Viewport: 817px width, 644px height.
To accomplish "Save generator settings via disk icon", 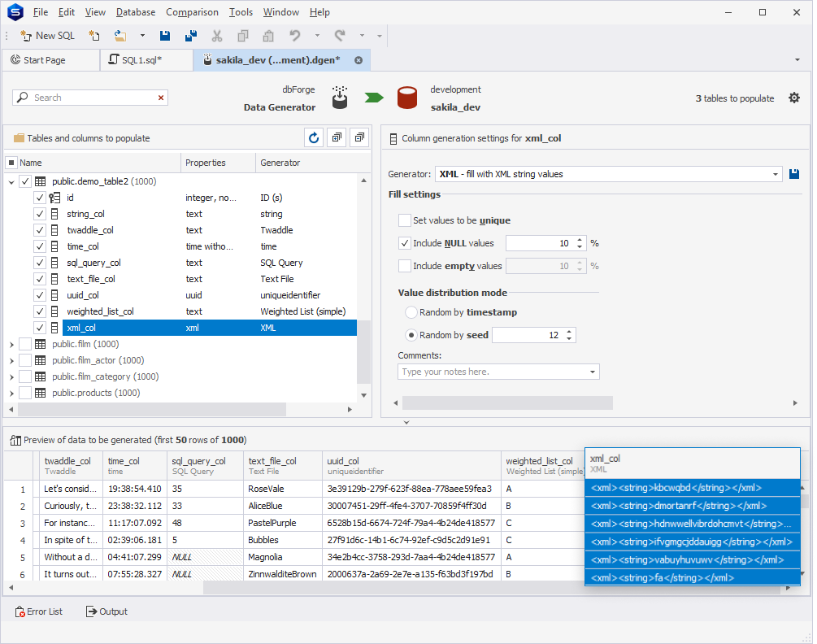I will 794,174.
